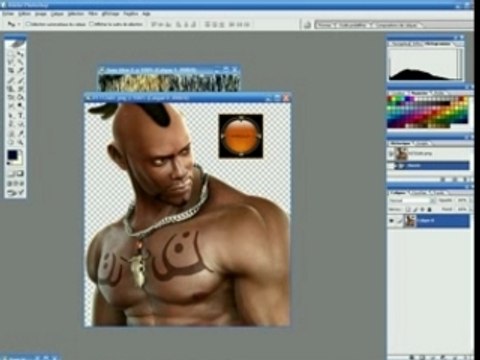Select the Healing Brush tool
The width and height of the screenshot is (480, 360).
pyautogui.click(x=11, y=80)
